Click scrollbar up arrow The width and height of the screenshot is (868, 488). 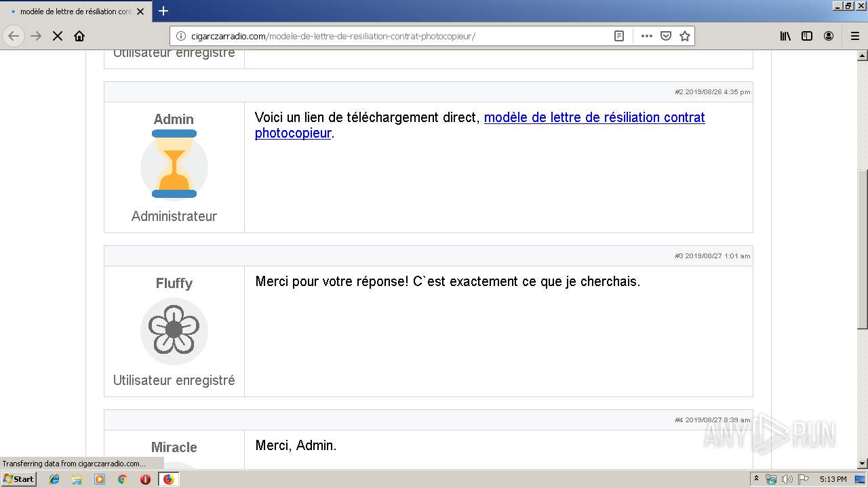(863, 56)
